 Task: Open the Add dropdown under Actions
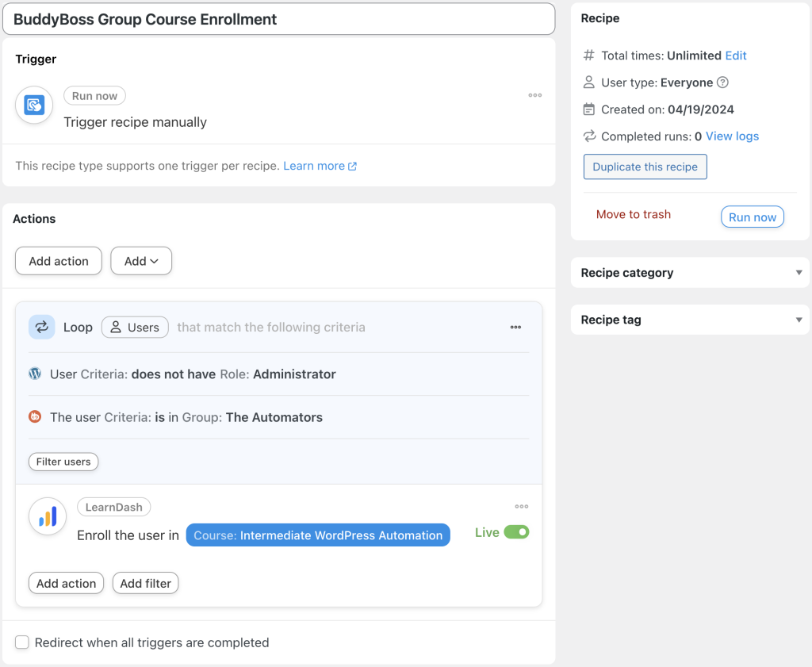click(141, 260)
